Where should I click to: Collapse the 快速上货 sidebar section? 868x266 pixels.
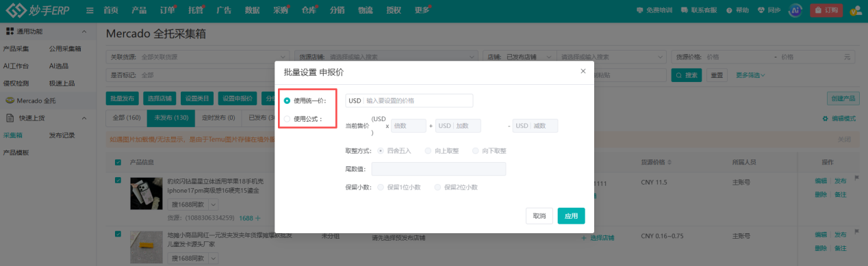tap(84, 118)
